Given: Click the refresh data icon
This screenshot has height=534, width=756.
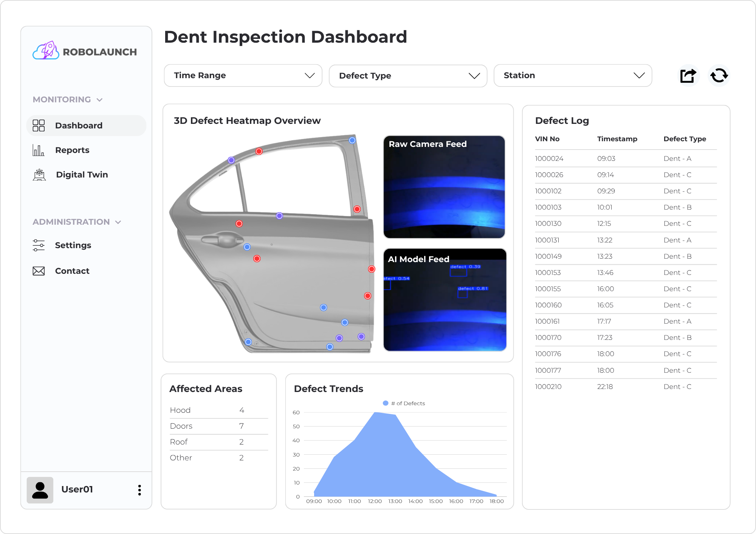Looking at the screenshot, I should [719, 76].
